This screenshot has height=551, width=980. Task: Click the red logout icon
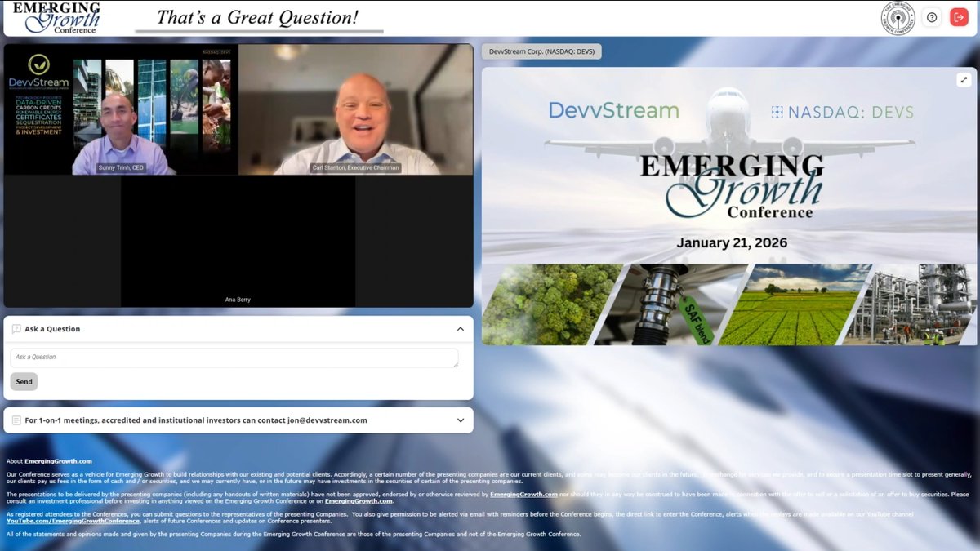(x=959, y=17)
